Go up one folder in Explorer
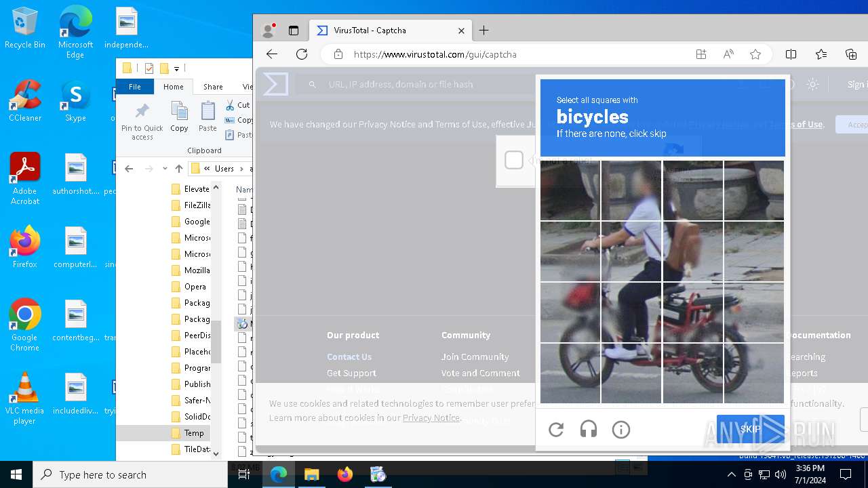The width and height of the screenshot is (868, 488). 179,169
